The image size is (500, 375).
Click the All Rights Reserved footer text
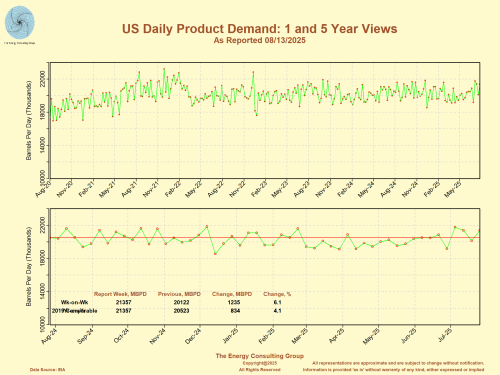point(259,370)
